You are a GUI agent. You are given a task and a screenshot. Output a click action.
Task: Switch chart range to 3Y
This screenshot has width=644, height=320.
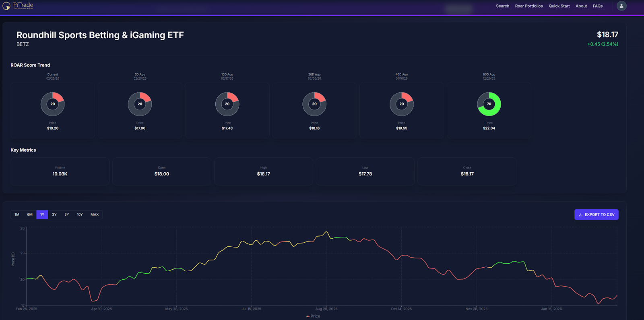54,215
